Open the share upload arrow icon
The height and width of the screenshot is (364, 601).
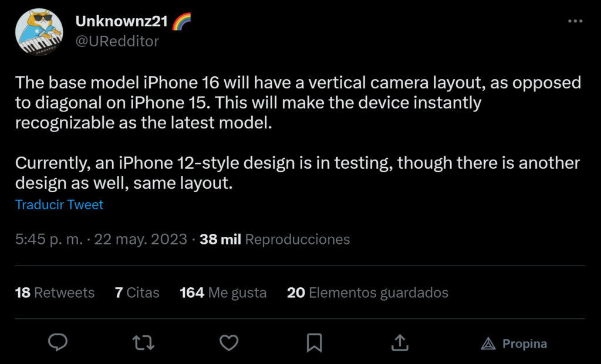coord(400,342)
